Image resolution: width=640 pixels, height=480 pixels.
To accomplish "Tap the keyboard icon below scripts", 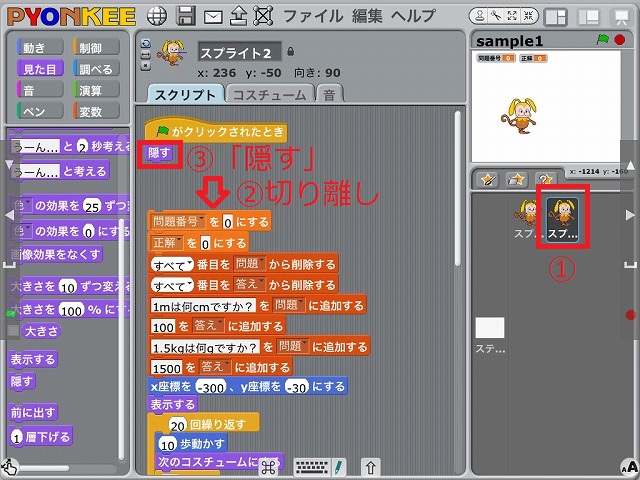I will tap(314, 466).
